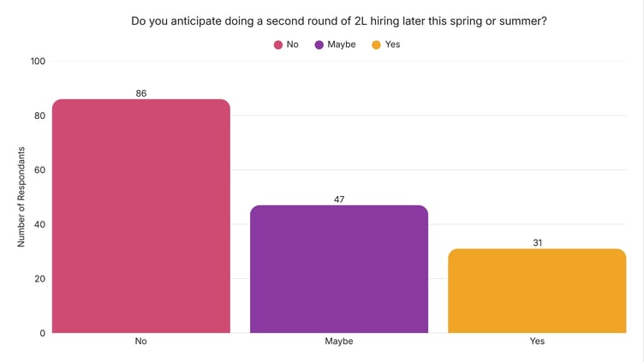Select the purple Maybe bar
The image size is (644, 362).
pyautogui.click(x=339, y=269)
